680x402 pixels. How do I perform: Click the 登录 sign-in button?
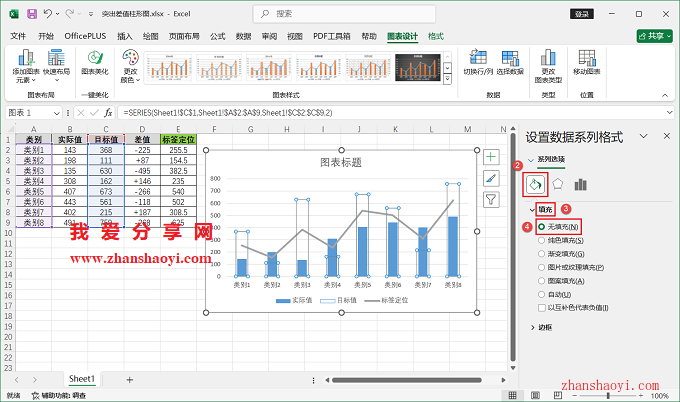[x=582, y=14]
